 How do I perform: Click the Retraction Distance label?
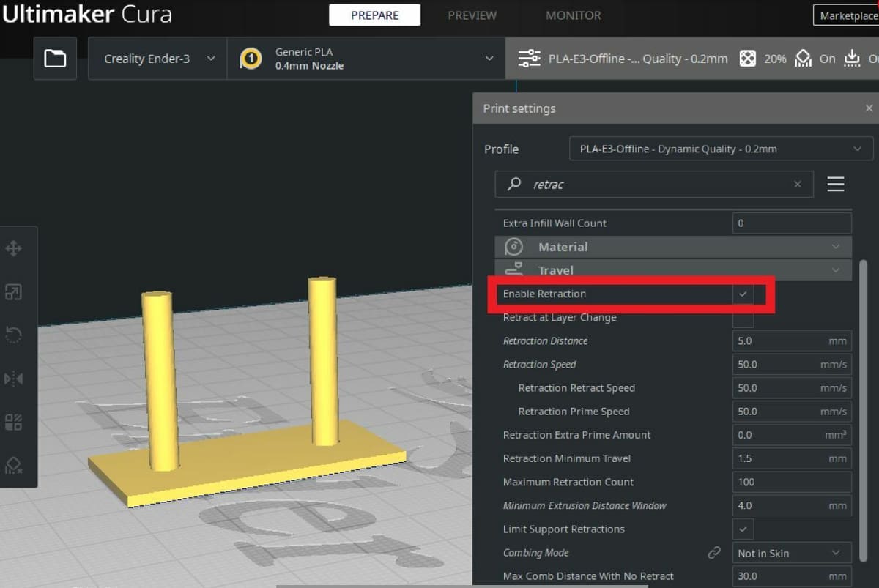click(545, 340)
